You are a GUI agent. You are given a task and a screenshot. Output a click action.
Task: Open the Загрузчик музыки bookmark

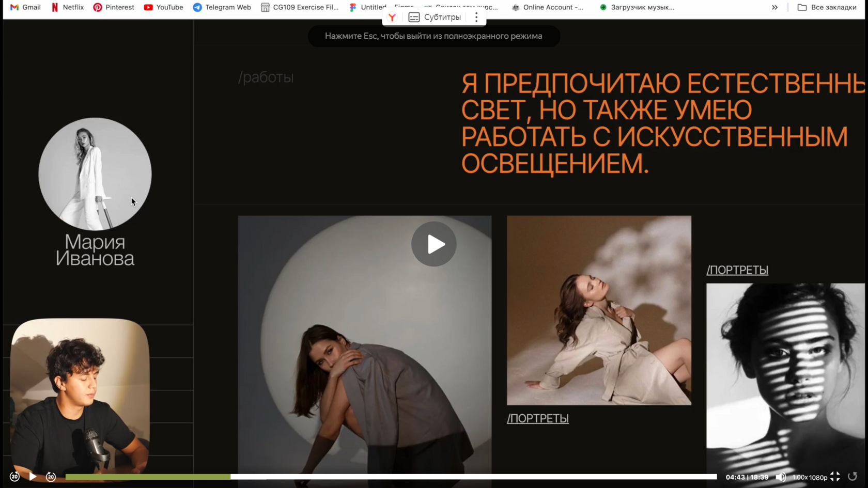[x=637, y=7]
